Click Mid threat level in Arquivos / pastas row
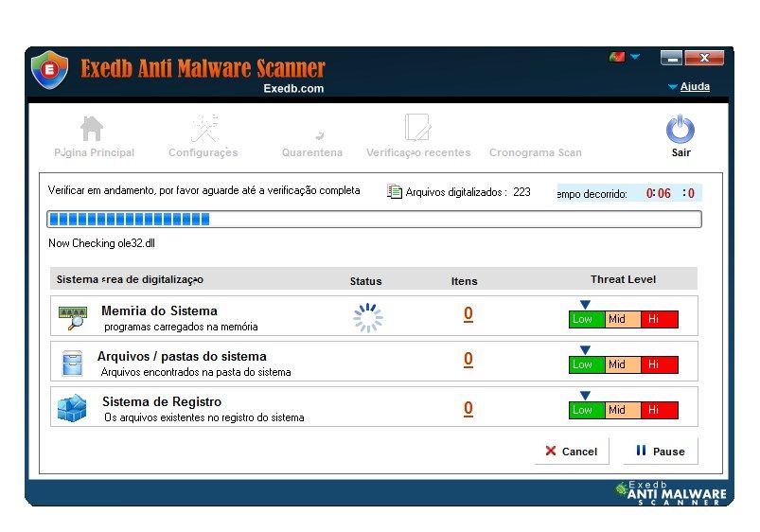Viewport: 760px width, 532px height. [623, 364]
